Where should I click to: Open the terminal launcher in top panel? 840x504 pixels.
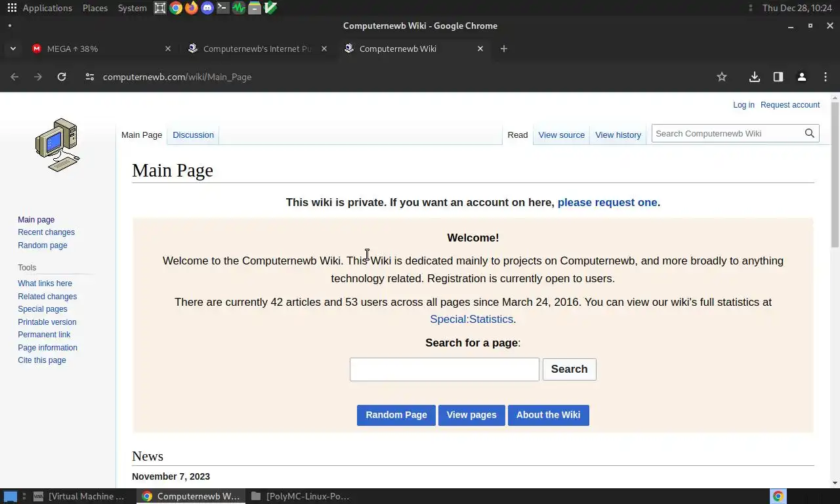coord(223,8)
